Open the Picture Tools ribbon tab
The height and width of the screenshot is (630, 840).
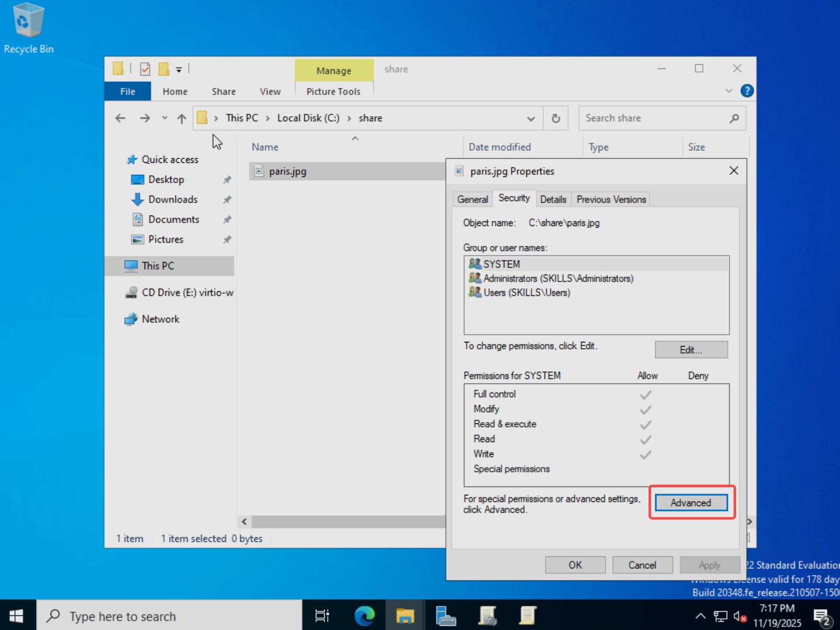[333, 91]
